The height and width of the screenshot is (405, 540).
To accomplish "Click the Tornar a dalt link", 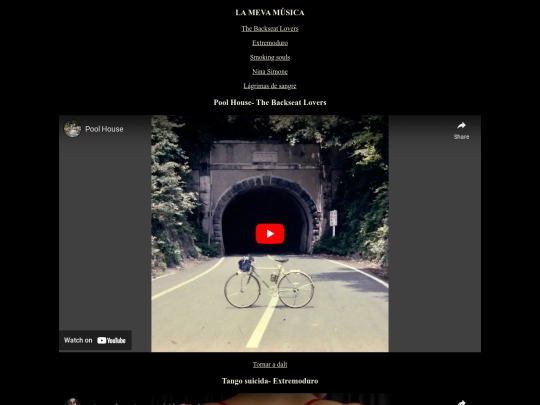I will coord(270,364).
